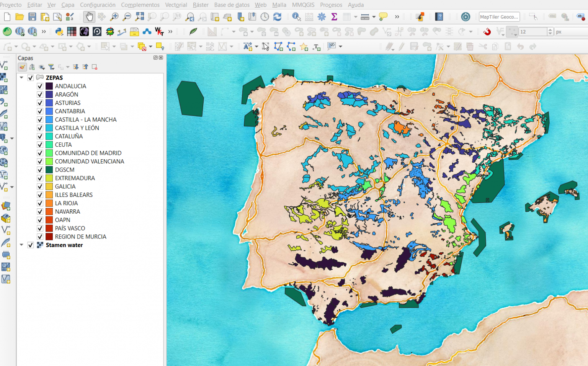
Task: Open the Temporal Controller panel
Action: tap(264, 17)
